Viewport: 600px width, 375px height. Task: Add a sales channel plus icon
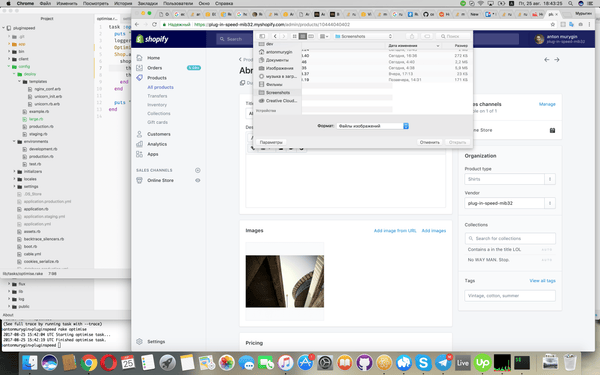pos(198,170)
